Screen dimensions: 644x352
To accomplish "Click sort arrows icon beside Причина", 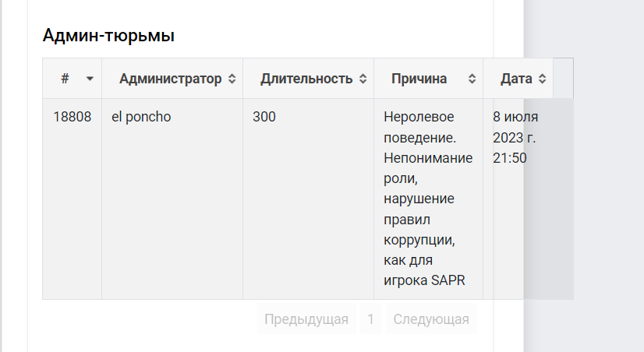I will pyautogui.click(x=472, y=79).
